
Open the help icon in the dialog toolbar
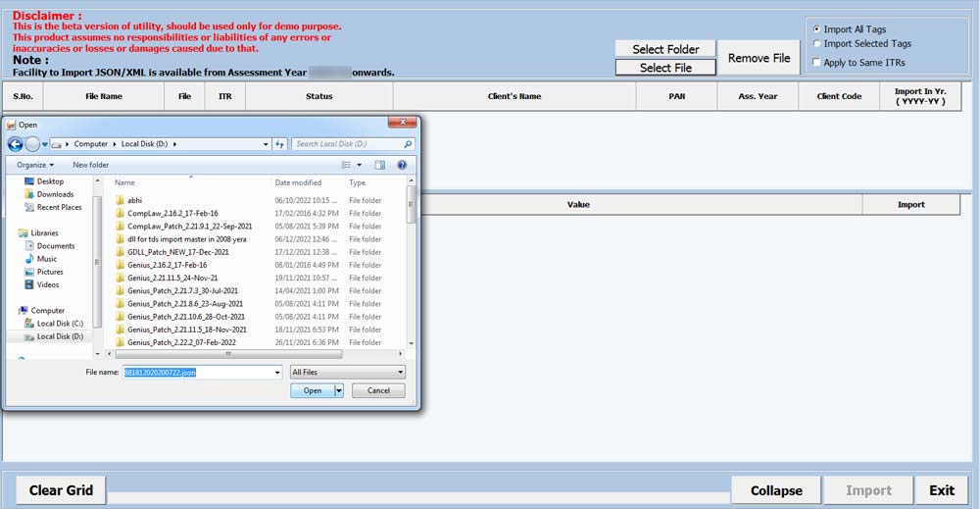pyautogui.click(x=402, y=165)
